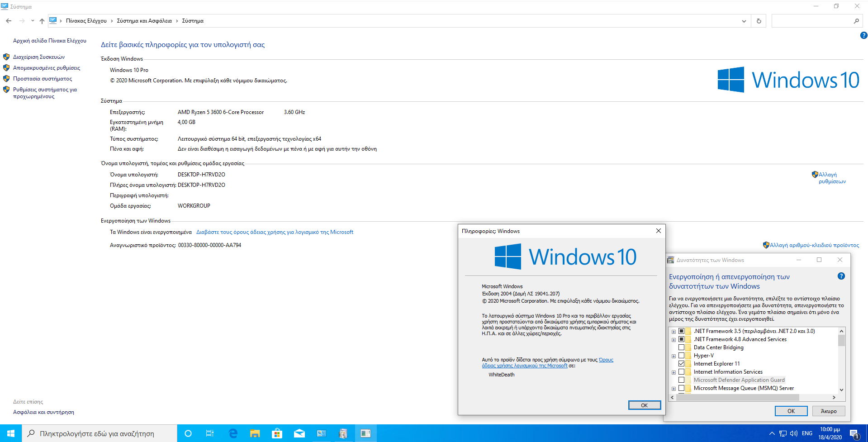Open Task View on the taskbar
This screenshot has height=442, width=868.
[210, 433]
